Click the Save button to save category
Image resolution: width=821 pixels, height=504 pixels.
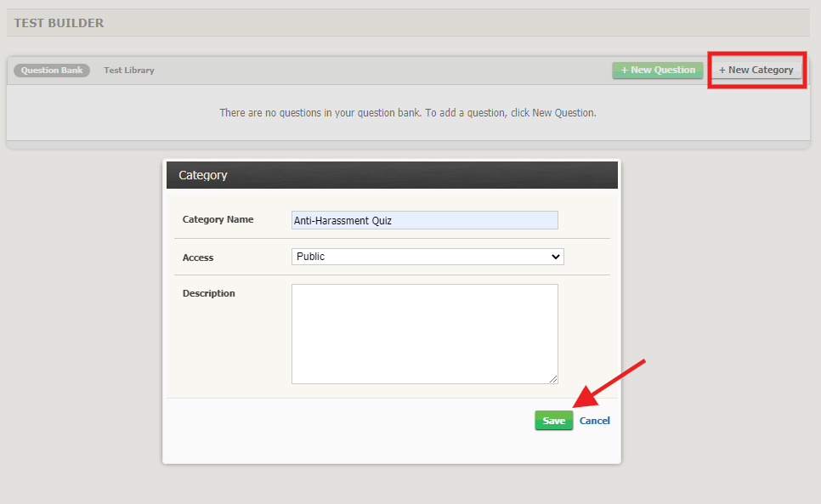pyautogui.click(x=553, y=420)
